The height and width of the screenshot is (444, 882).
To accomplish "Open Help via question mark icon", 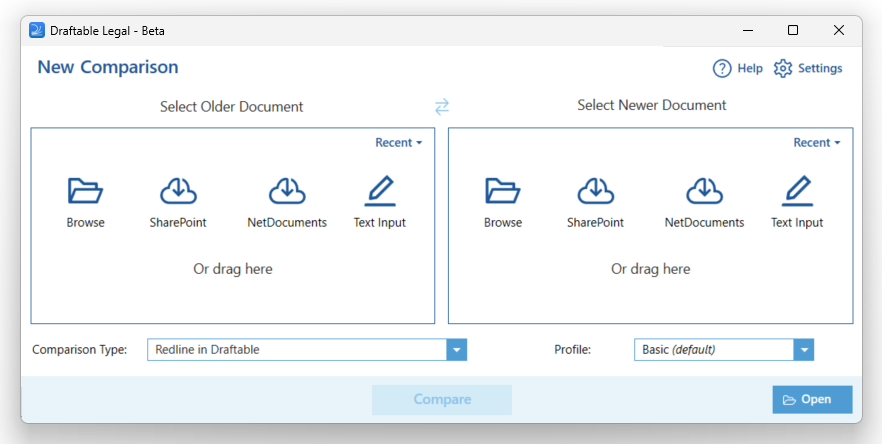I will [722, 68].
